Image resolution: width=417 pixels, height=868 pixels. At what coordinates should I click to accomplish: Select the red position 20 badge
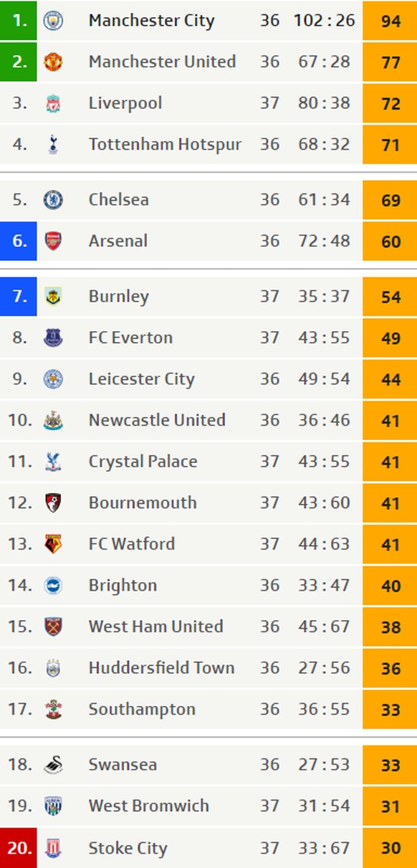pos(19,848)
